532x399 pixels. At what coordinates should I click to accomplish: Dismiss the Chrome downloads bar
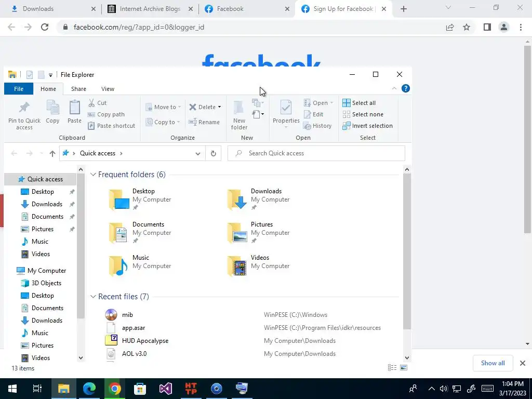pos(523,363)
